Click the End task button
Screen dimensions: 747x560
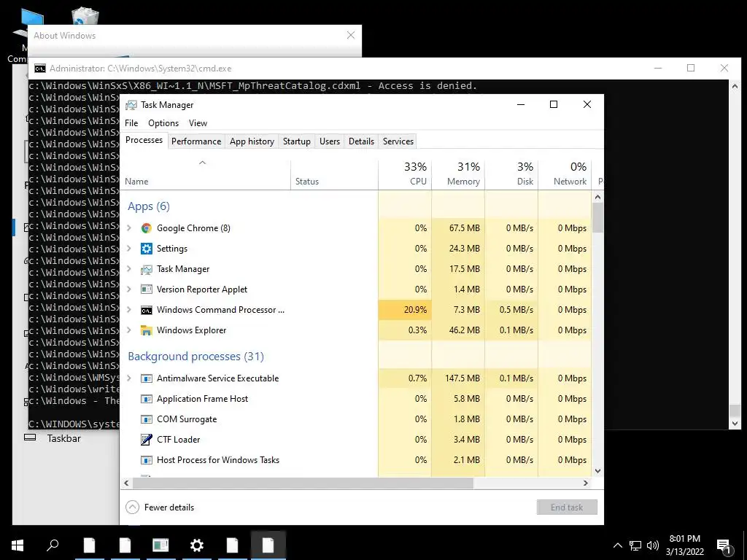click(567, 507)
